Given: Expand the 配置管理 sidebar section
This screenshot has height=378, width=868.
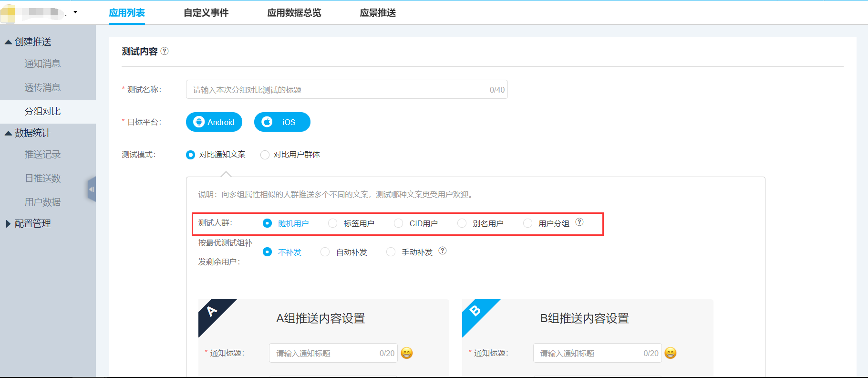Looking at the screenshot, I should coord(8,224).
